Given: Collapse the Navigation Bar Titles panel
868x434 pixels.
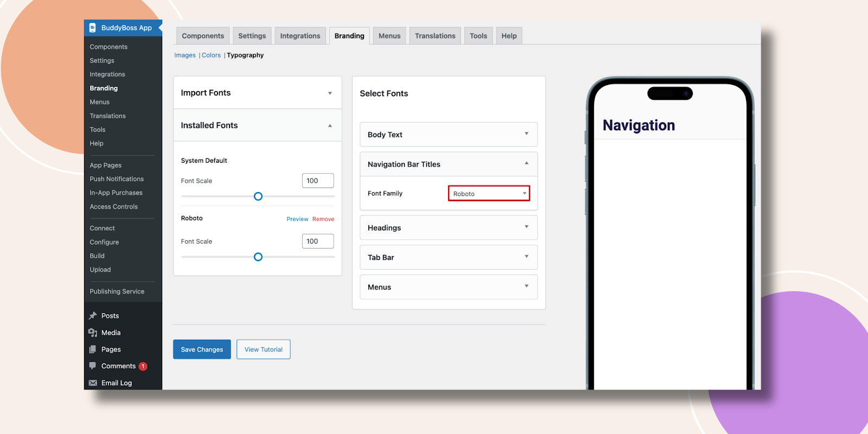Looking at the screenshot, I should click(449, 164).
